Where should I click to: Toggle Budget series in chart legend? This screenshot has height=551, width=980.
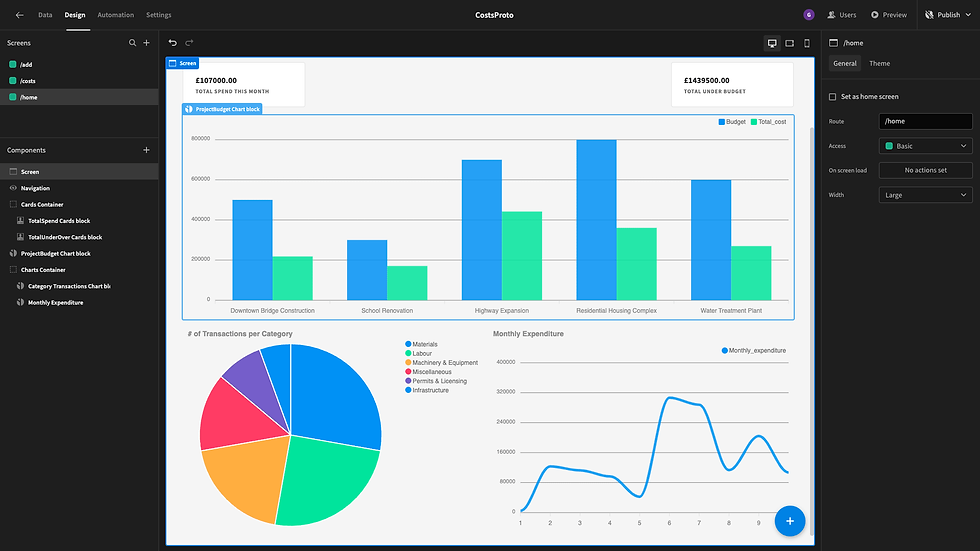point(732,122)
